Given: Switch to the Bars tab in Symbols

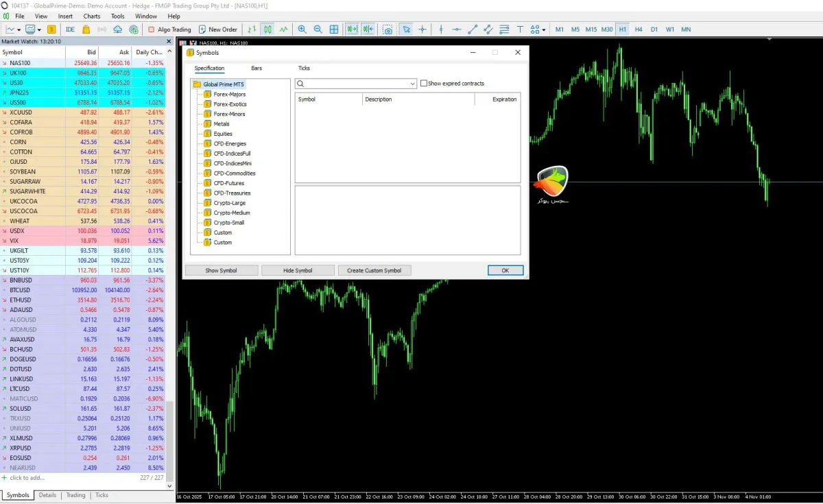Looking at the screenshot, I should tap(257, 68).
